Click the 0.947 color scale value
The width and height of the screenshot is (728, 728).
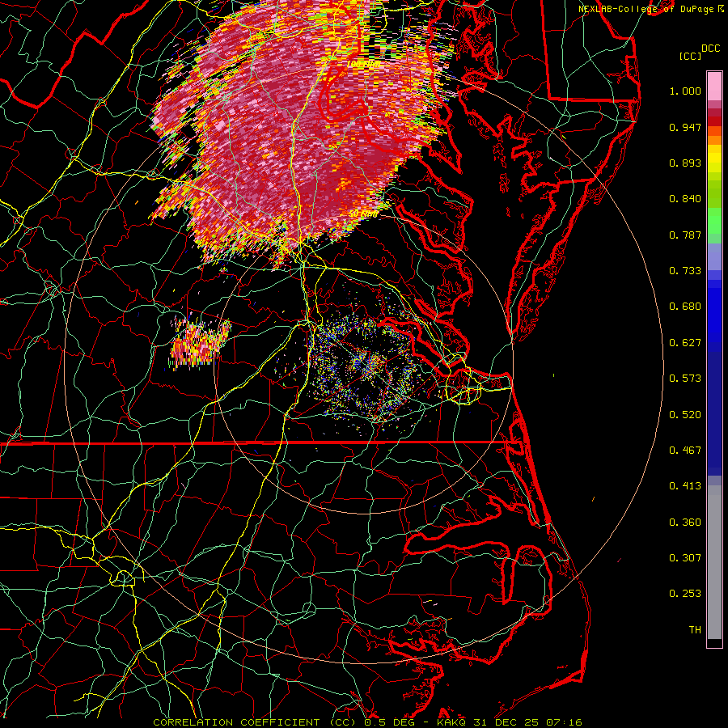tap(685, 127)
